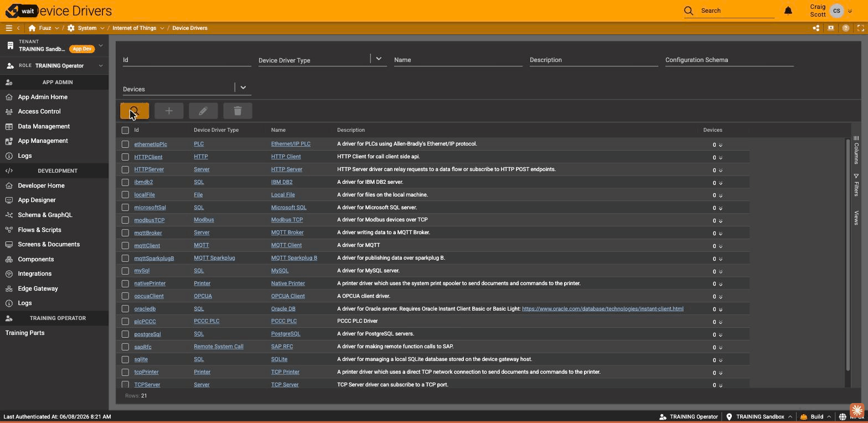Click the Id filter input field

pos(187,60)
